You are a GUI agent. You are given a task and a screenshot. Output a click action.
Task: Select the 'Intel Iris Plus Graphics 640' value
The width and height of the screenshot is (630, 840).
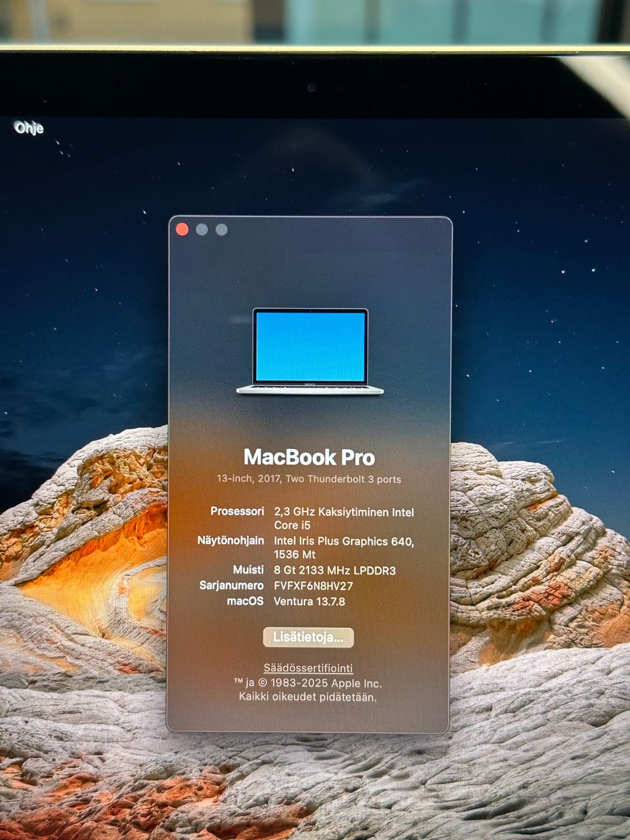pyautogui.click(x=344, y=547)
